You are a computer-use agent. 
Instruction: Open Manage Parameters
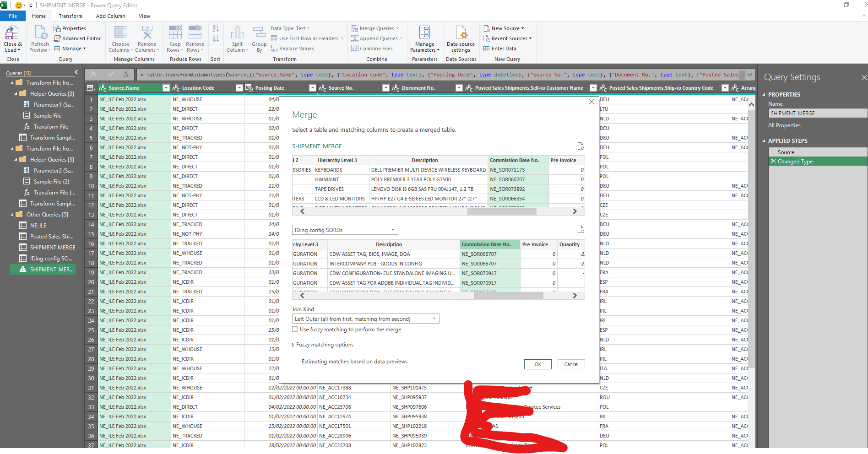pyautogui.click(x=425, y=39)
